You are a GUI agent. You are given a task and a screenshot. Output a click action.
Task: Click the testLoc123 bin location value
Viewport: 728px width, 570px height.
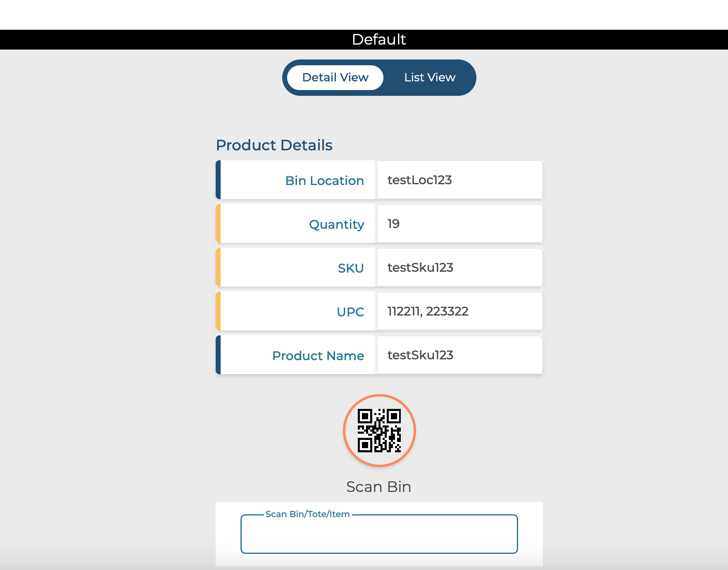419,180
